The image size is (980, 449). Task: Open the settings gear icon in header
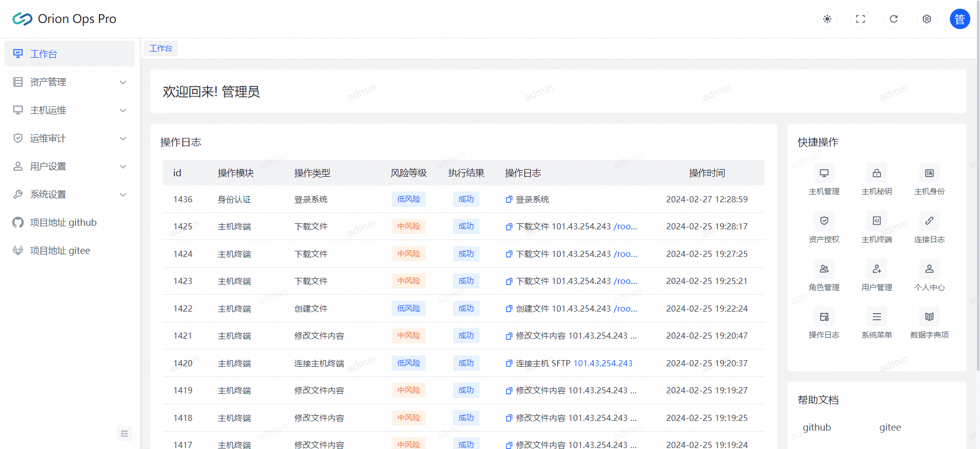click(x=927, y=19)
